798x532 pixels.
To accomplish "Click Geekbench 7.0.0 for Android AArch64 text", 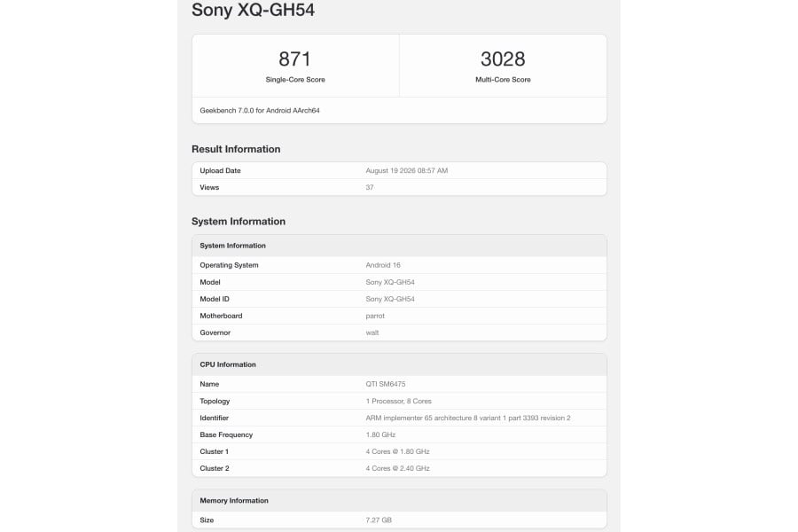I will click(260, 111).
